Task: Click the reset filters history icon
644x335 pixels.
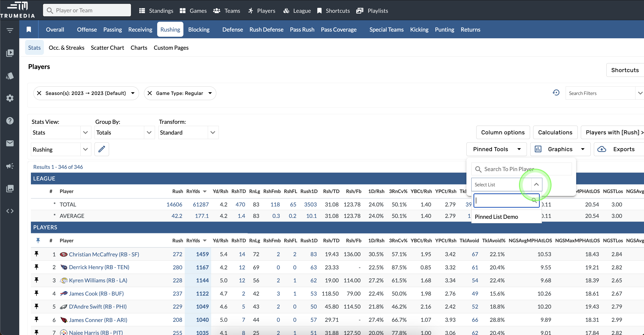Action: [x=556, y=93]
